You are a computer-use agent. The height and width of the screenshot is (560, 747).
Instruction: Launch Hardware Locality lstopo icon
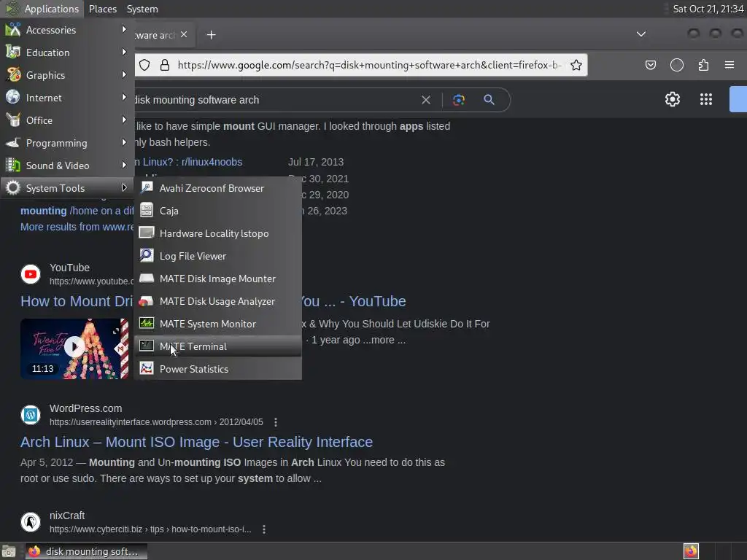[147, 233]
